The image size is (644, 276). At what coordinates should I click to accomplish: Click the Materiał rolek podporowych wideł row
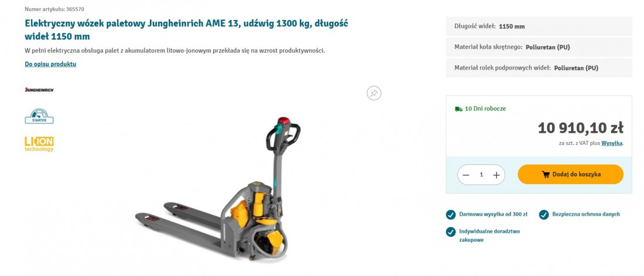(x=539, y=68)
